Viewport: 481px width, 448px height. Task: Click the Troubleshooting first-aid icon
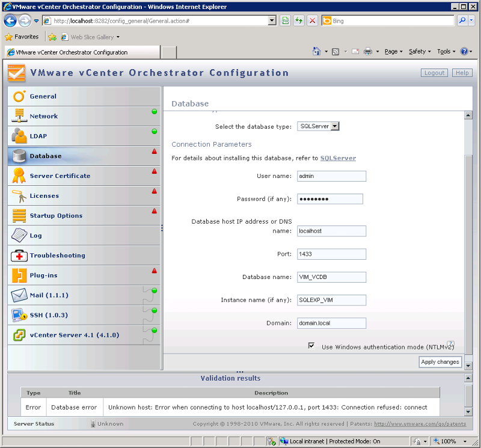[19, 256]
